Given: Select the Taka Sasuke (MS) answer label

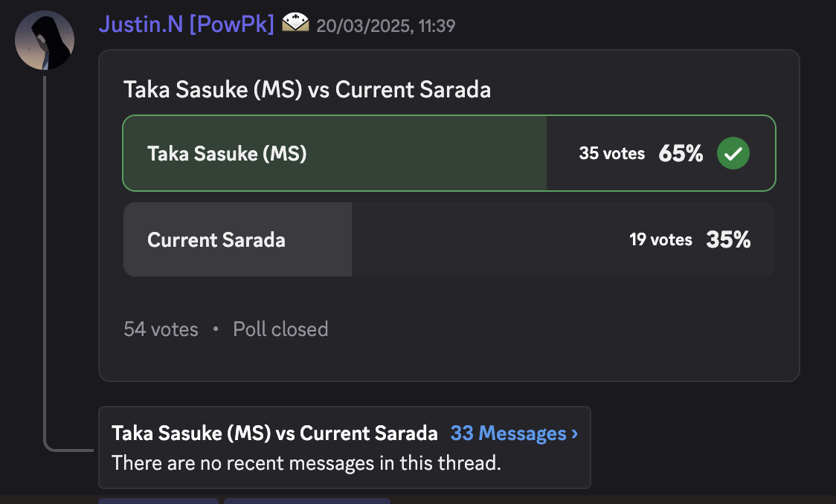Looking at the screenshot, I should [x=227, y=154].
